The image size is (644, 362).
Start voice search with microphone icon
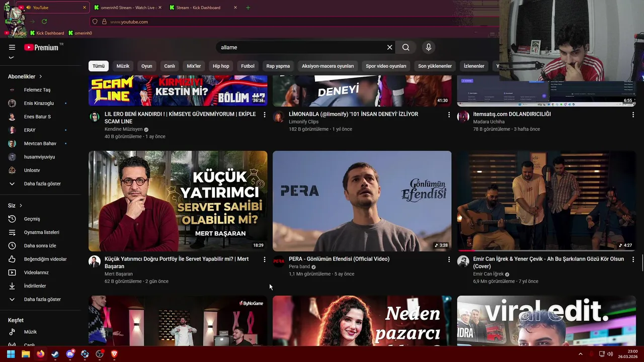tap(429, 47)
